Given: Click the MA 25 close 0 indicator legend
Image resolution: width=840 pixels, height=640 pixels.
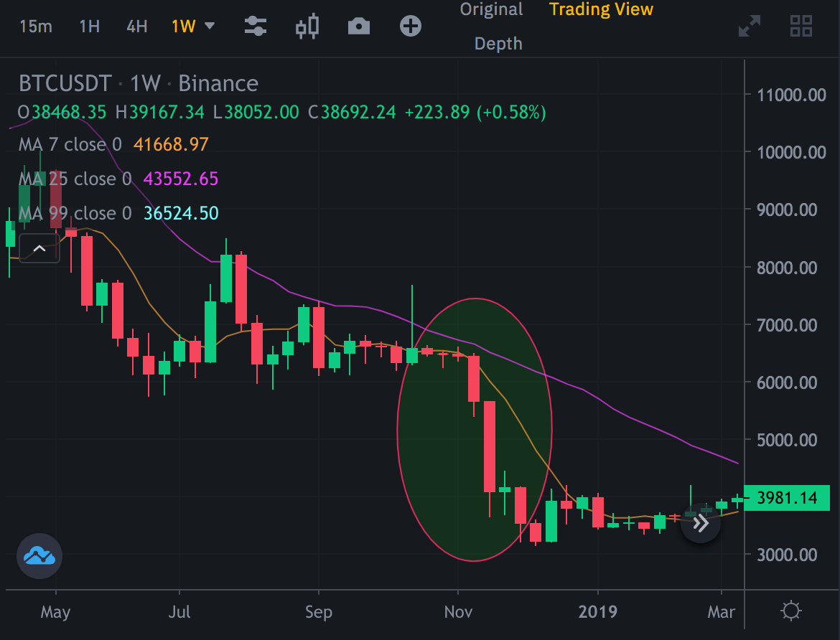Looking at the screenshot, I should [x=75, y=179].
